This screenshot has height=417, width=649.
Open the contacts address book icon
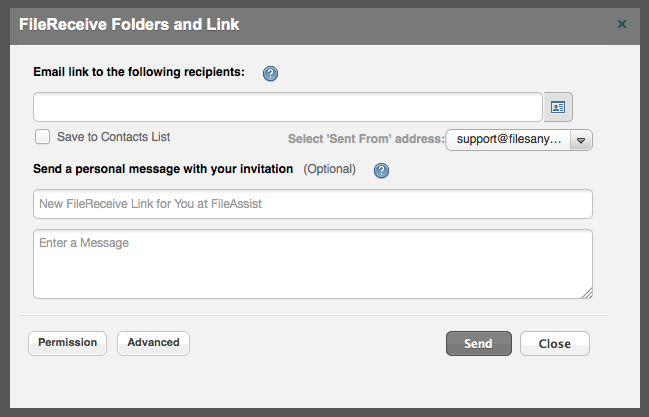[x=558, y=107]
